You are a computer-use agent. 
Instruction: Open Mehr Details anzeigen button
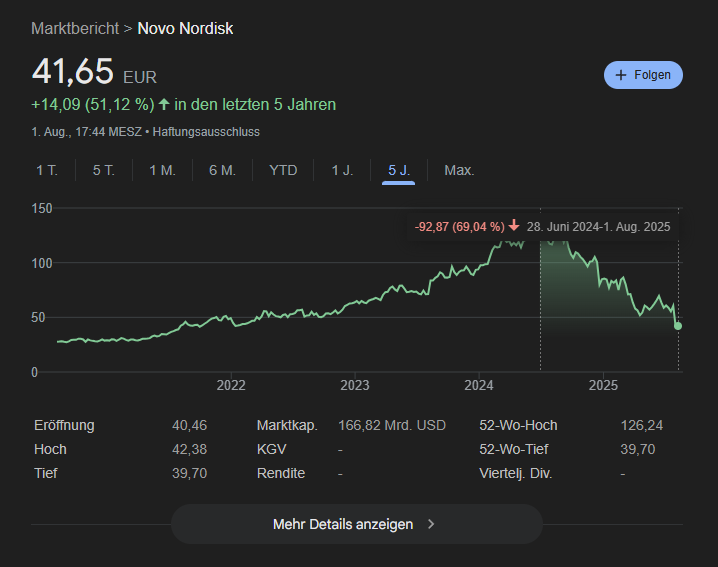357,524
